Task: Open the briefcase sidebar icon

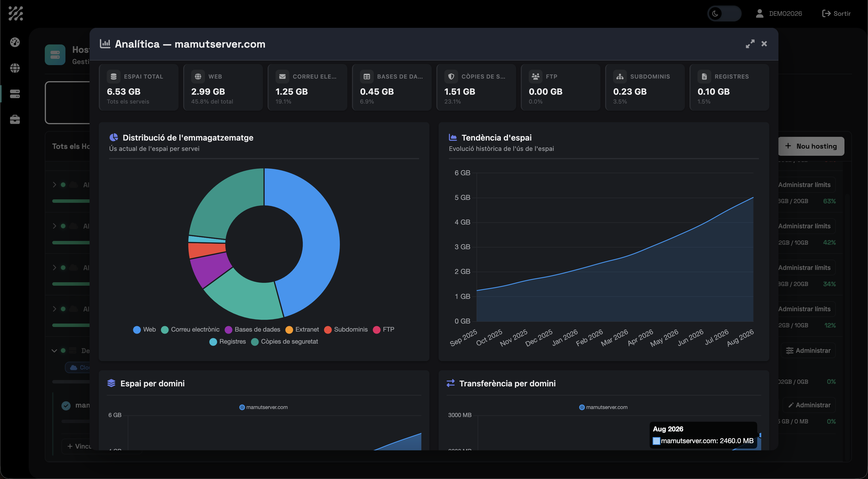Action: 15,120
